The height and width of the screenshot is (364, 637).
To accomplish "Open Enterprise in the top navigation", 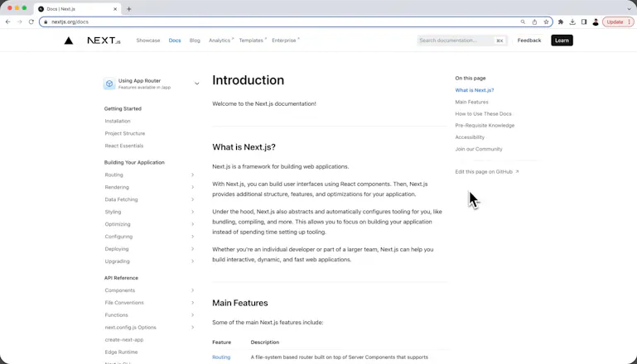I will 285,41.
